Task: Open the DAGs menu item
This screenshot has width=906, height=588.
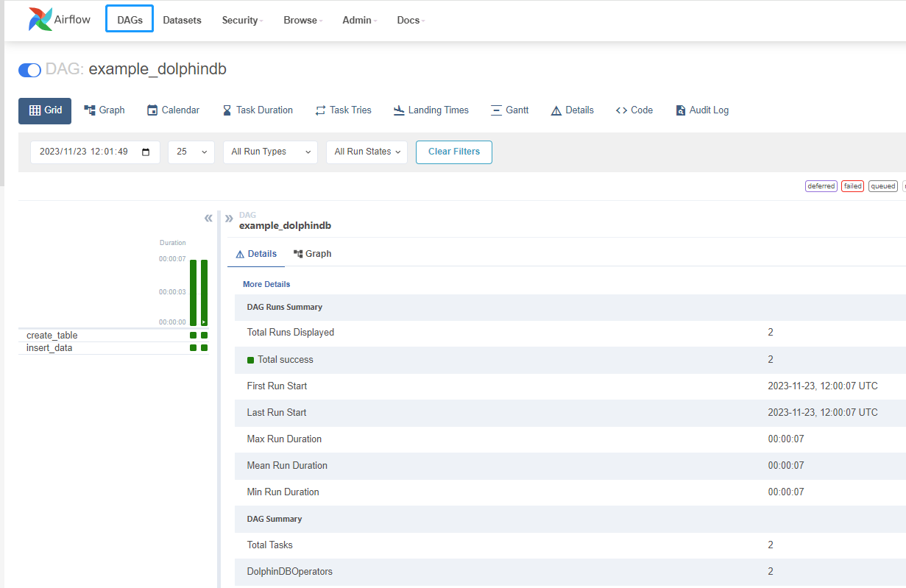Action: coord(130,20)
